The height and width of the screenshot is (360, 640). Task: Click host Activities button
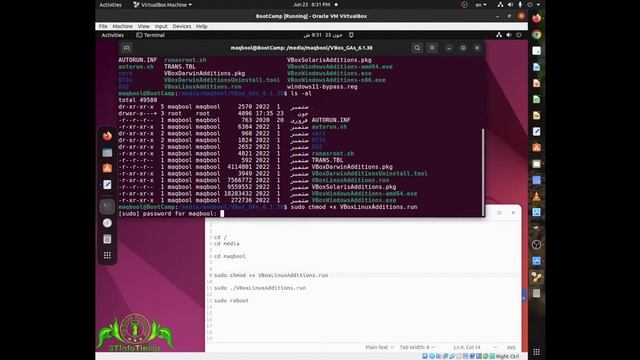[x=110, y=5]
